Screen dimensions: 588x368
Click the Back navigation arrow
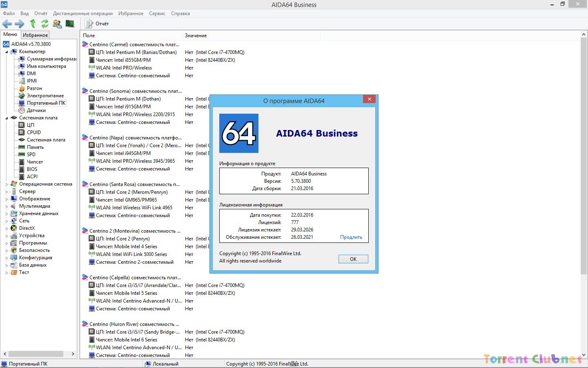(x=7, y=24)
